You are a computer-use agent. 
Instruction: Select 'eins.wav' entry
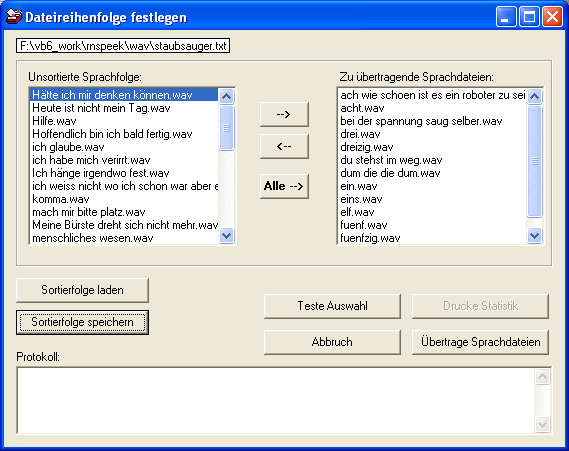click(432, 199)
